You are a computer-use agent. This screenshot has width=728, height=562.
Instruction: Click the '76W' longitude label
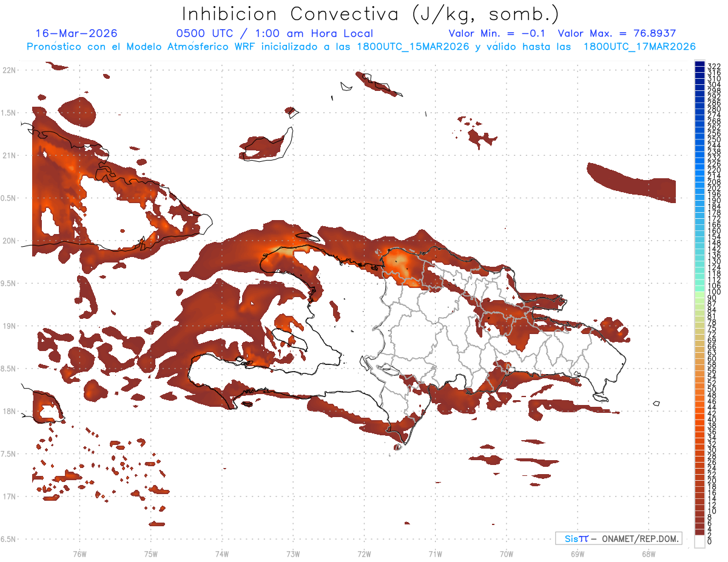(79, 554)
